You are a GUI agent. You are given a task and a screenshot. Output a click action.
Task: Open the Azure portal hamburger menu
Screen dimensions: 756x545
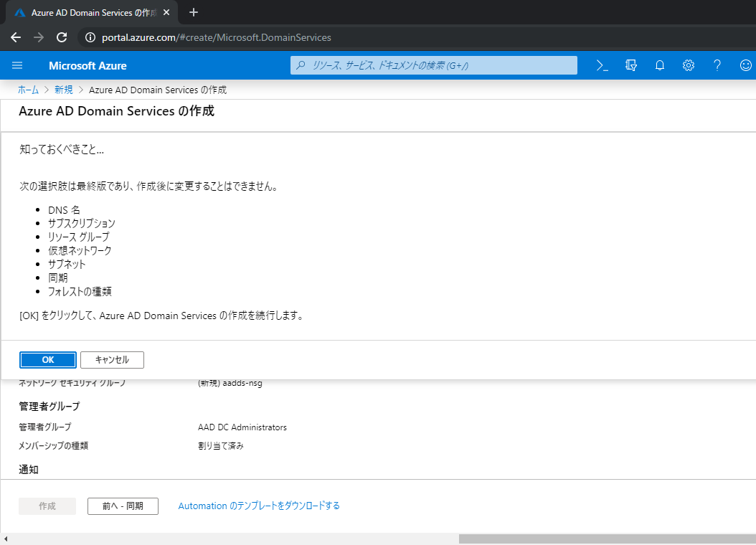(17, 65)
